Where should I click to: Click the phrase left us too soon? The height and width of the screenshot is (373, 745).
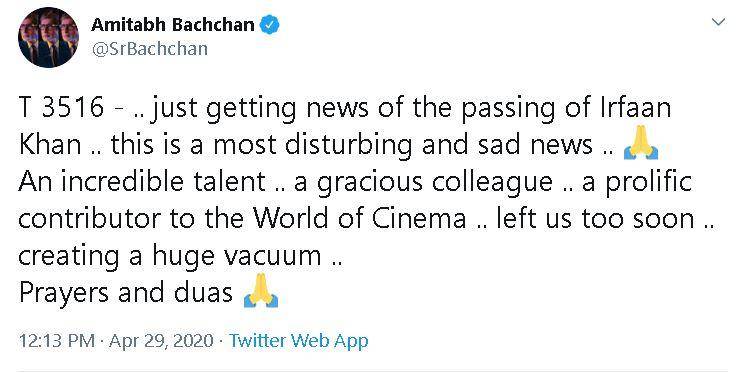coord(595,219)
